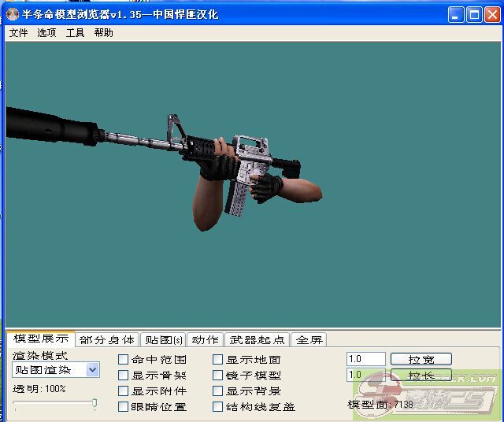Switch to the 全屏 tab
The width and height of the screenshot is (504, 422).
[x=309, y=340]
